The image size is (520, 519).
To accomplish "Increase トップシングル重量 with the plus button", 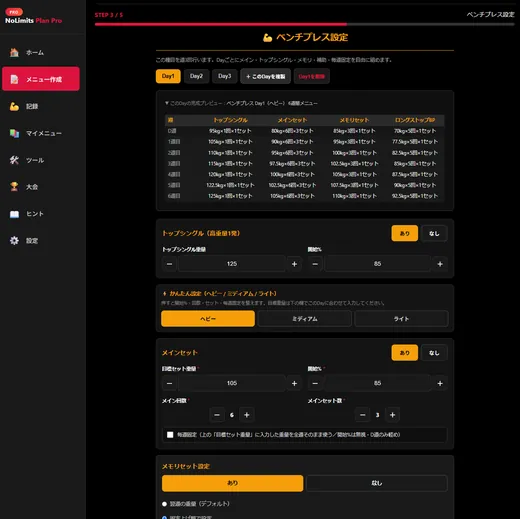I will pos(294,264).
